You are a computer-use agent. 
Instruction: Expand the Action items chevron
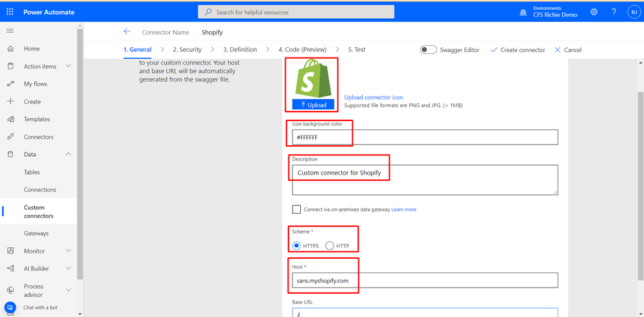69,66
